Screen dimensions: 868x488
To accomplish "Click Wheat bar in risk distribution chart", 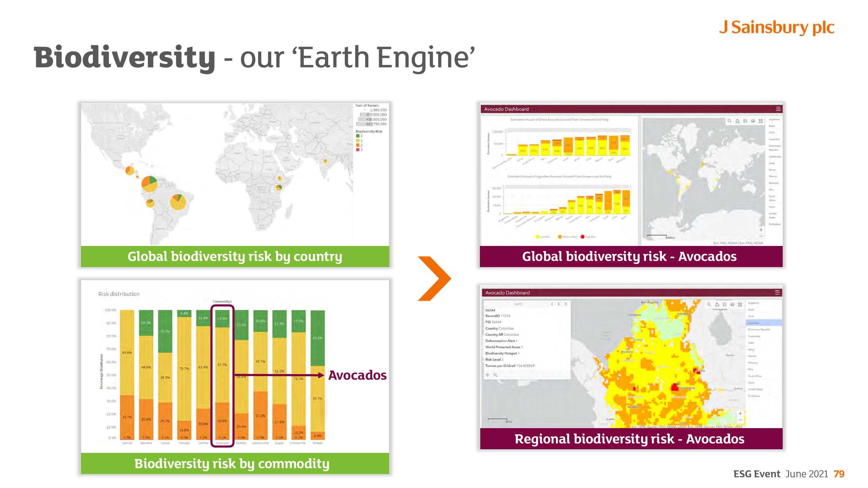I will click(317, 375).
